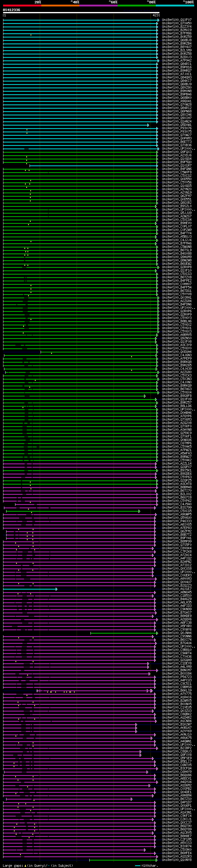Select label UniRef100_A1X1E7
Screen dimensions: 197x868
click(x=177, y=589)
